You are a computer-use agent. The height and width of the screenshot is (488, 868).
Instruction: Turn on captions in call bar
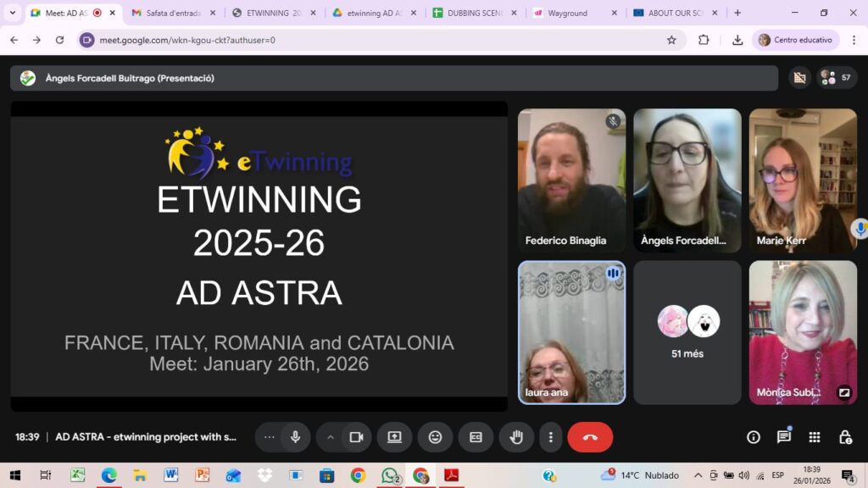coord(476,437)
